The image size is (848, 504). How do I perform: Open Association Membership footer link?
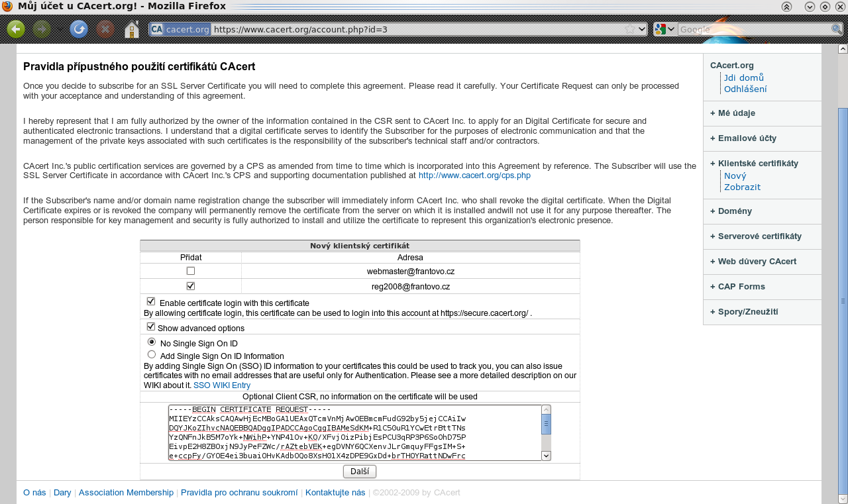[126, 492]
